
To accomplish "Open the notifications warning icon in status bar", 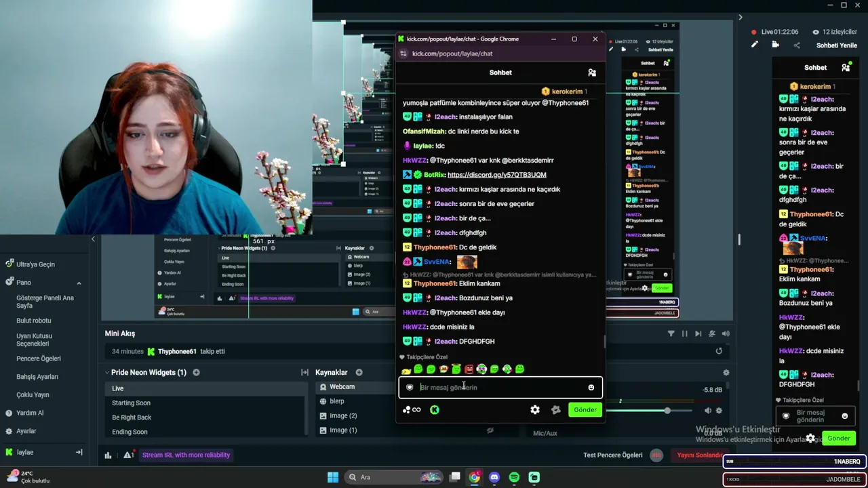I will 128,455.
